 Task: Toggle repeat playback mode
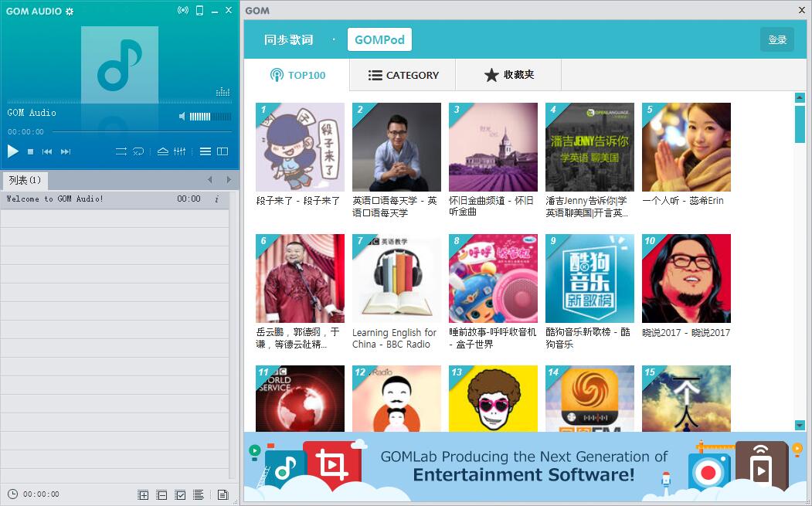(121, 151)
